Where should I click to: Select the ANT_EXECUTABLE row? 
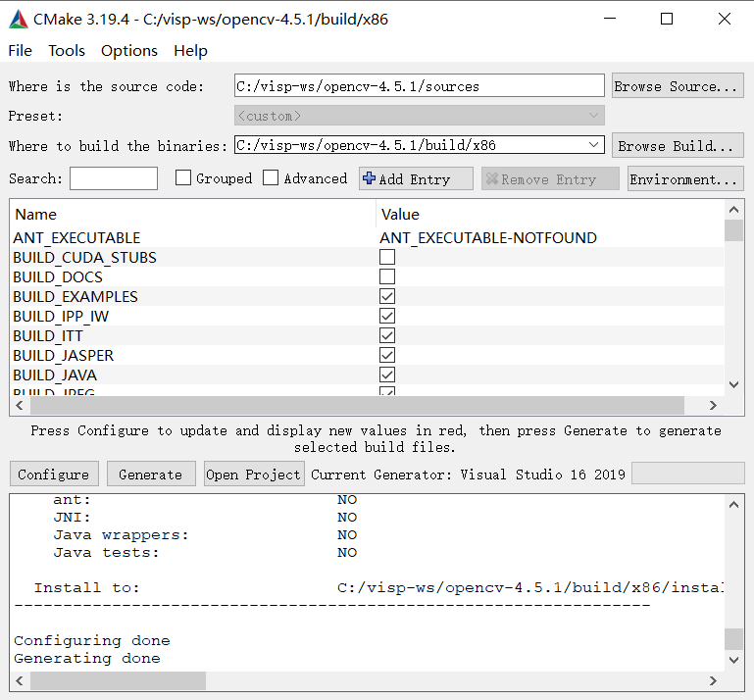367,237
